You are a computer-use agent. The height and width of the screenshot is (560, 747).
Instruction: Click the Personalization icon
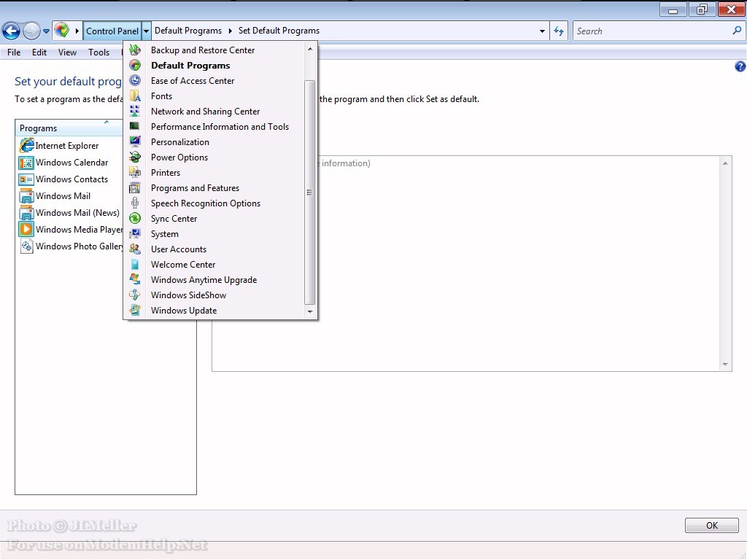(x=135, y=141)
